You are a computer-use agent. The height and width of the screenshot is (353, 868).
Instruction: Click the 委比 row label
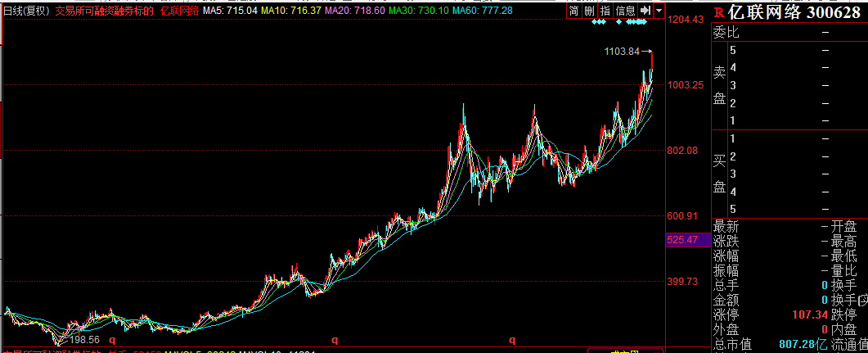click(x=726, y=33)
